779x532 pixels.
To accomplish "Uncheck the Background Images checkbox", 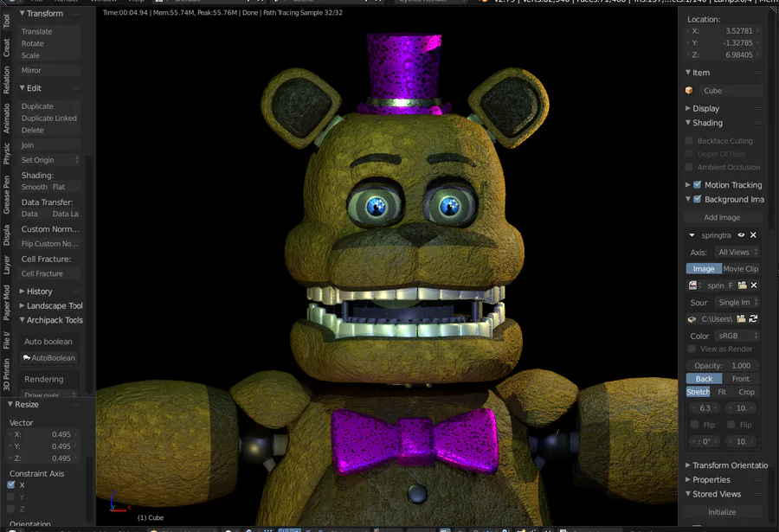I will tap(697, 199).
